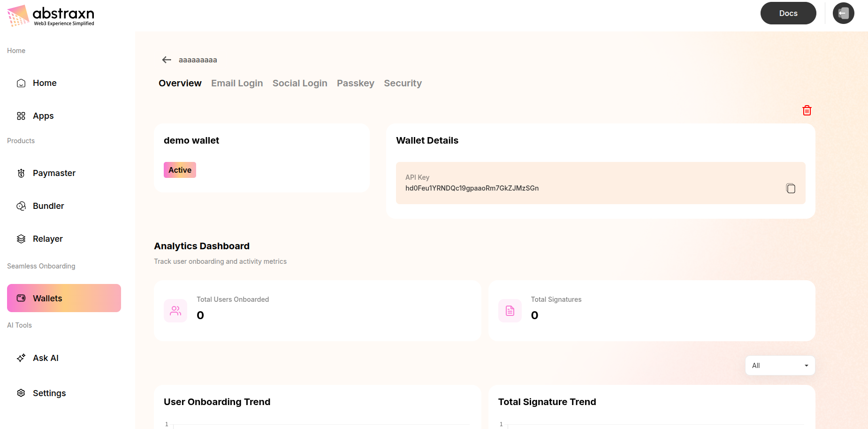Screen dimensions: 868x429
Task: Delete the wallet with the trash icon
Action: click(x=807, y=110)
